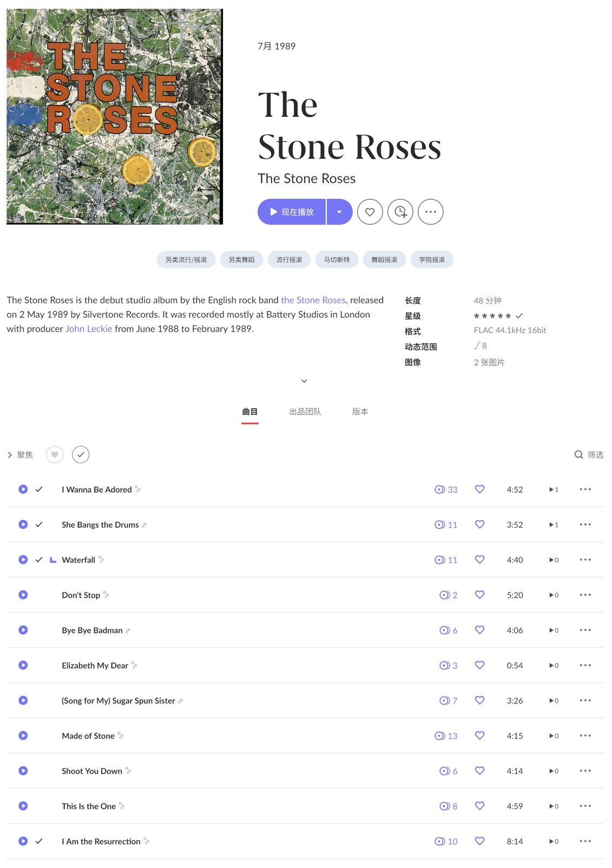Screen dimensions: 612x868
Task: Click versions count 33 for I Wanna Be Adored
Action: pos(446,490)
